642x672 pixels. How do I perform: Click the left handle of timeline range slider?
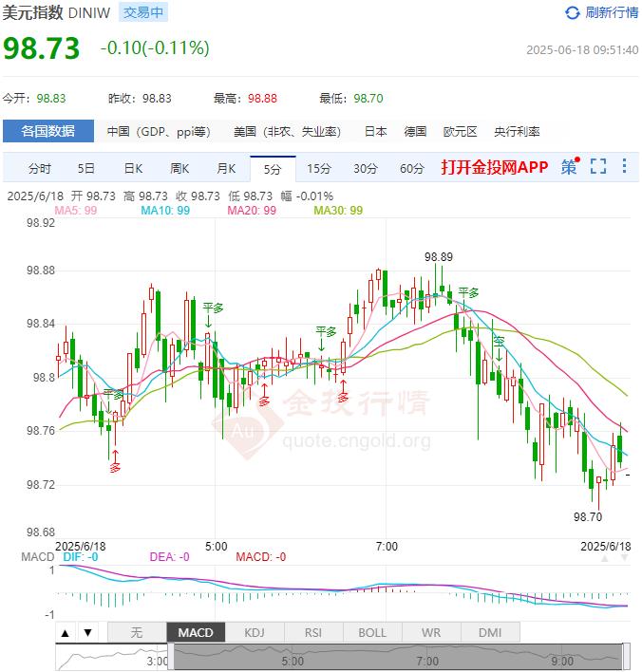click(x=171, y=657)
